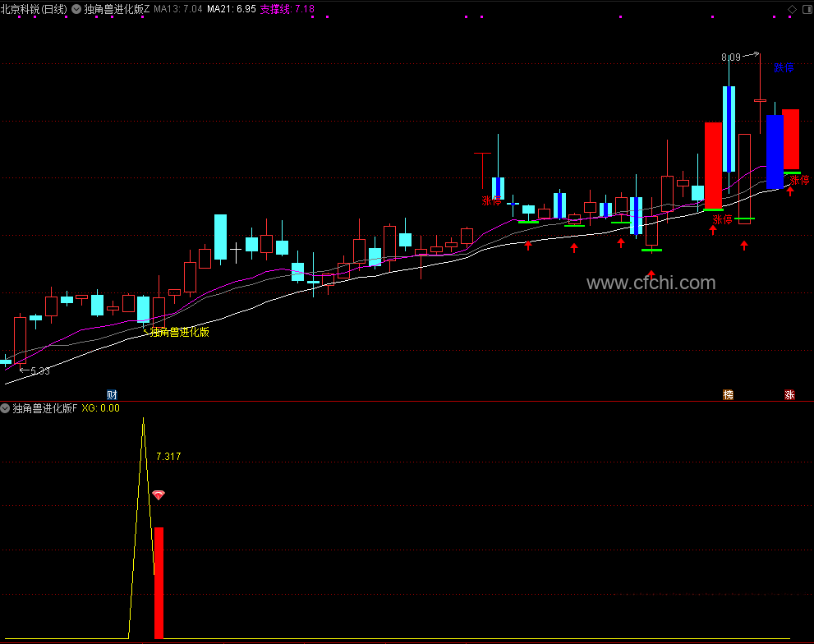This screenshot has height=644, width=814.
Task: Click the 5.33 low price label
Action: pyautogui.click(x=40, y=370)
